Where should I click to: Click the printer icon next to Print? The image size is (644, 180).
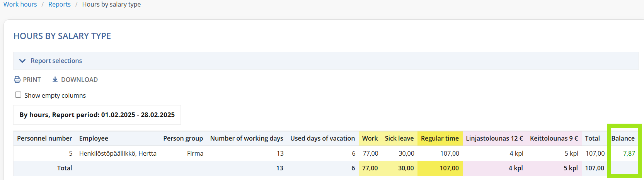click(x=17, y=80)
